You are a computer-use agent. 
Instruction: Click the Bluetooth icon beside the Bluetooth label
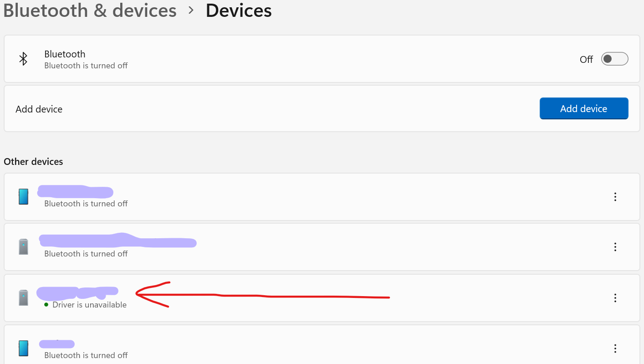point(23,59)
